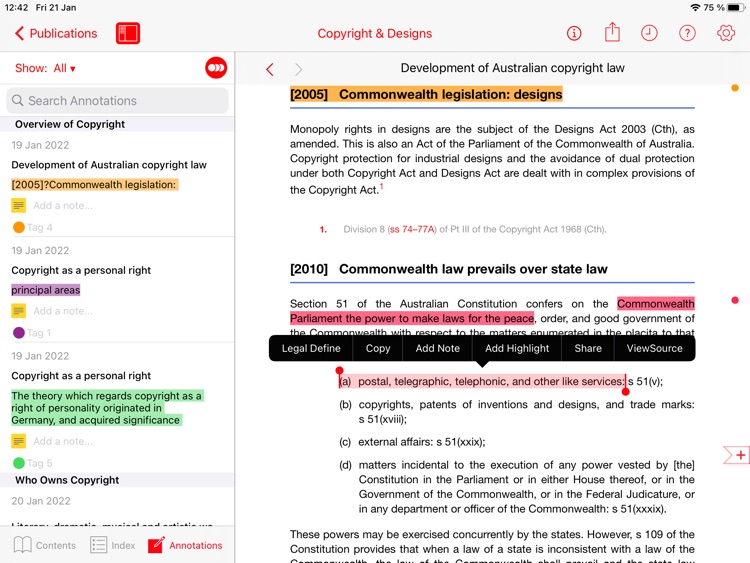Open the green theory of copyright annotation

(x=107, y=408)
